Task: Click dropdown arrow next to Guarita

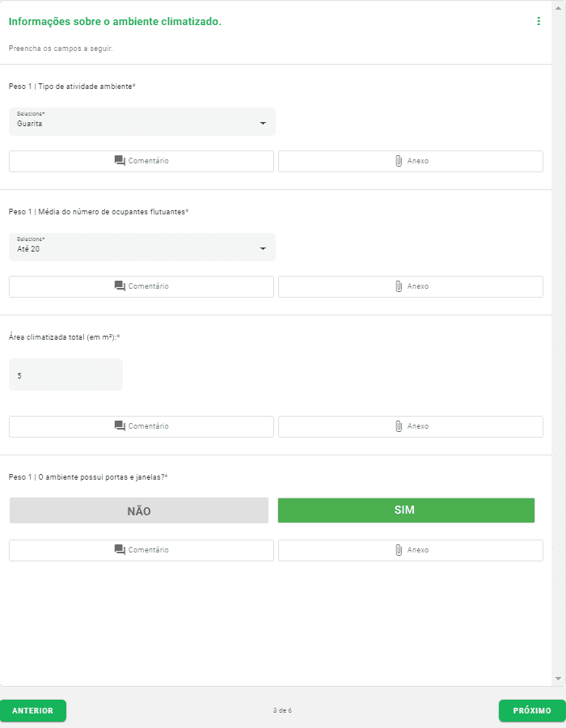Action: click(x=263, y=124)
